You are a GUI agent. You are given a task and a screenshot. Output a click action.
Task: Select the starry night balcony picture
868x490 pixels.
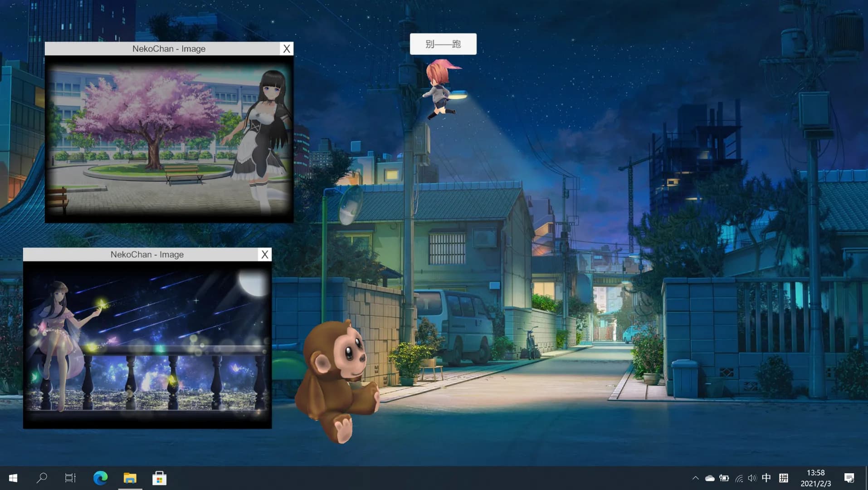(x=147, y=344)
